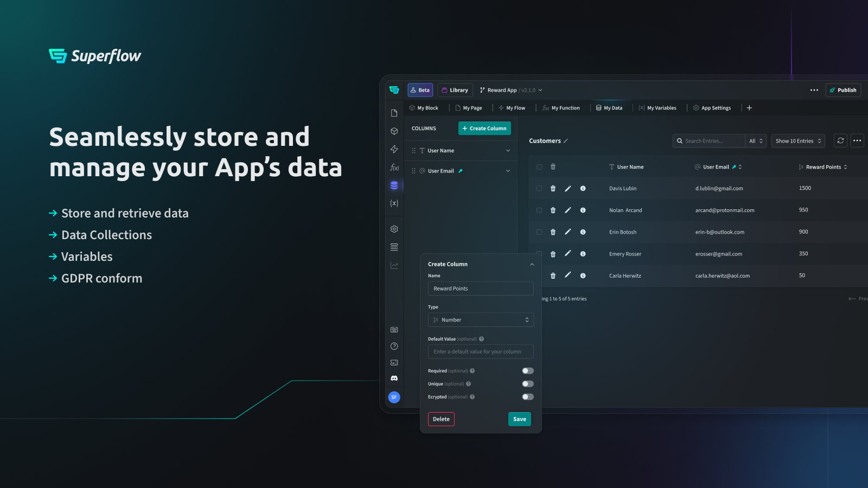Image resolution: width=868 pixels, height=488 pixels.
Task: Open the Number type dropdown
Action: coord(480,319)
